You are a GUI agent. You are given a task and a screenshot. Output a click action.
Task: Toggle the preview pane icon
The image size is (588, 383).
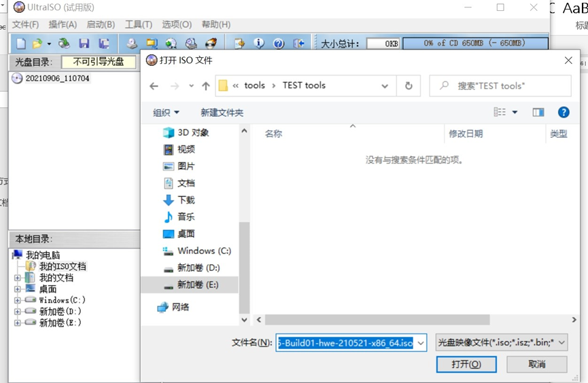[x=538, y=112]
